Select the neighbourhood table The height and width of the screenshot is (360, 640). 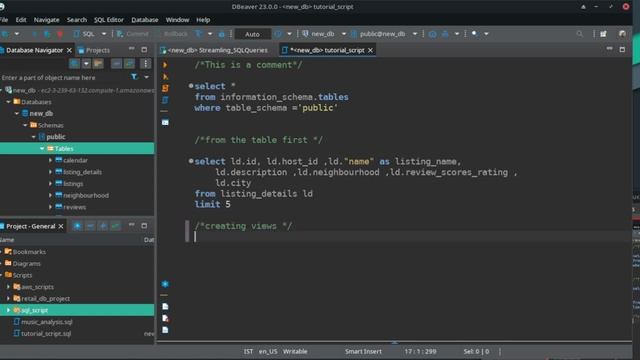point(86,196)
